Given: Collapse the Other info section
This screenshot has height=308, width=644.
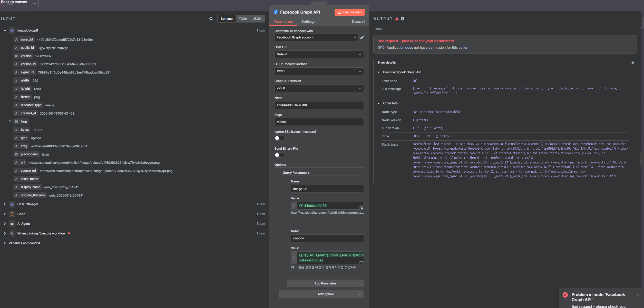Looking at the screenshot, I should tap(378, 103).
